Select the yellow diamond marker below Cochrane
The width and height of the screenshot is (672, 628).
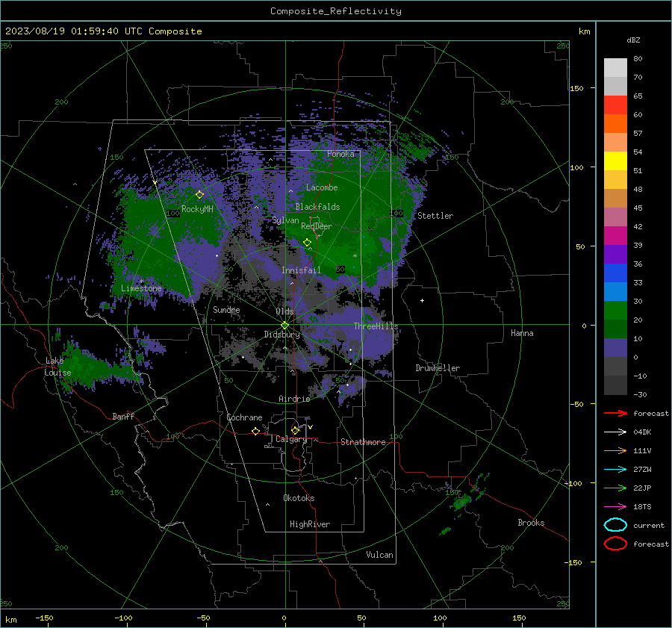coord(256,432)
